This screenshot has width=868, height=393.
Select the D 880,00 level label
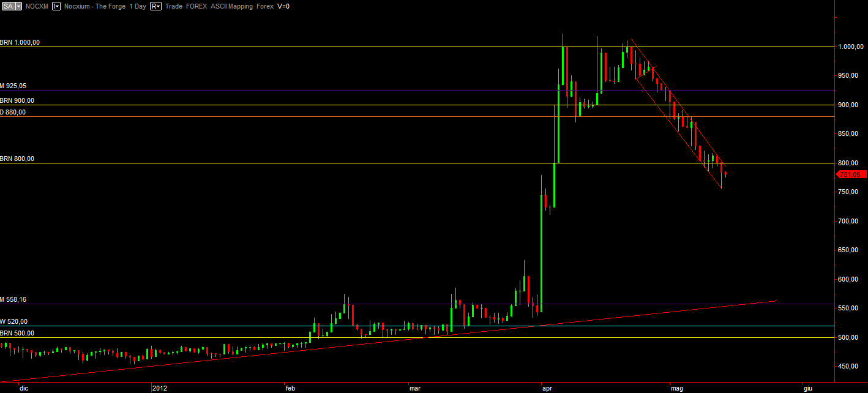[x=13, y=112]
